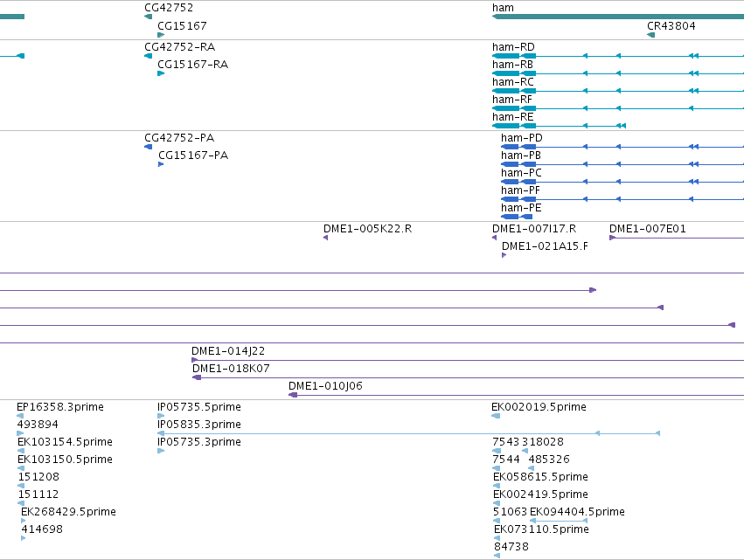Click the 7543 feature arrow

497,451
